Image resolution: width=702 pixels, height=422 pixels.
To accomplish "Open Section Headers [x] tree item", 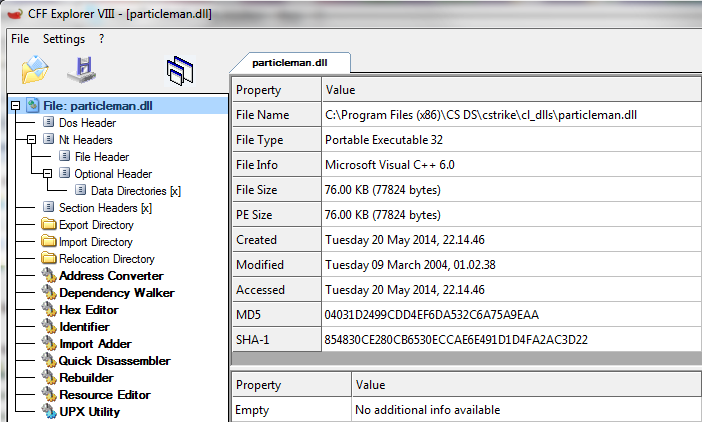I will click(x=105, y=208).
